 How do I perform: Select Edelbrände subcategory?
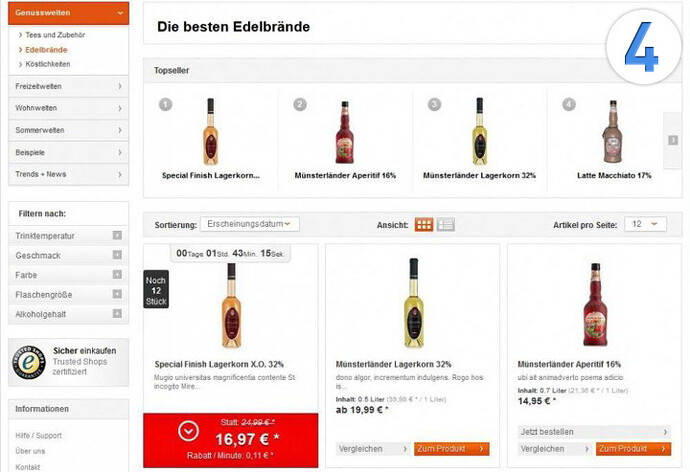tap(46, 50)
